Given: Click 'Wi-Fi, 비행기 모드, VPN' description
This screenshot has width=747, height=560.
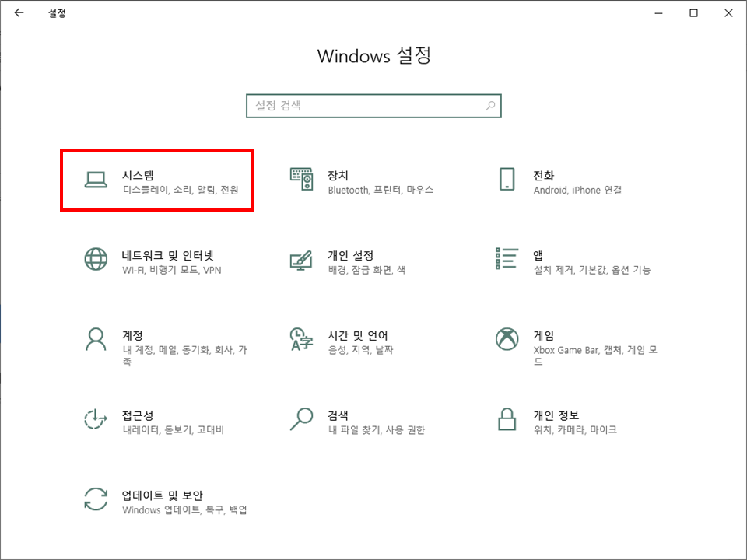Looking at the screenshot, I should 172,270.
